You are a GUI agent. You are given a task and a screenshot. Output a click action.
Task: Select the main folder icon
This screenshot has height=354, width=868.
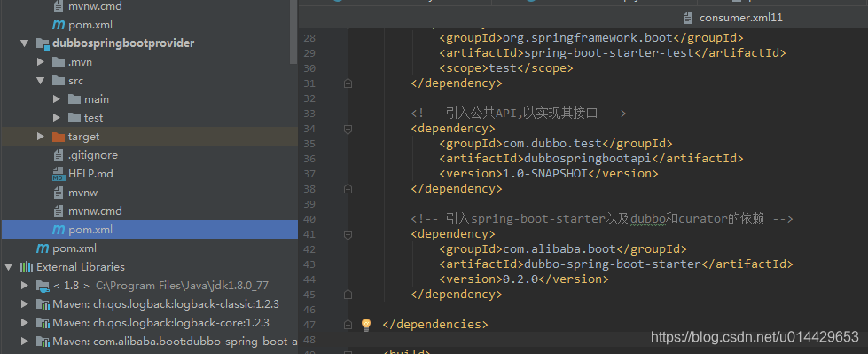click(x=74, y=99)
